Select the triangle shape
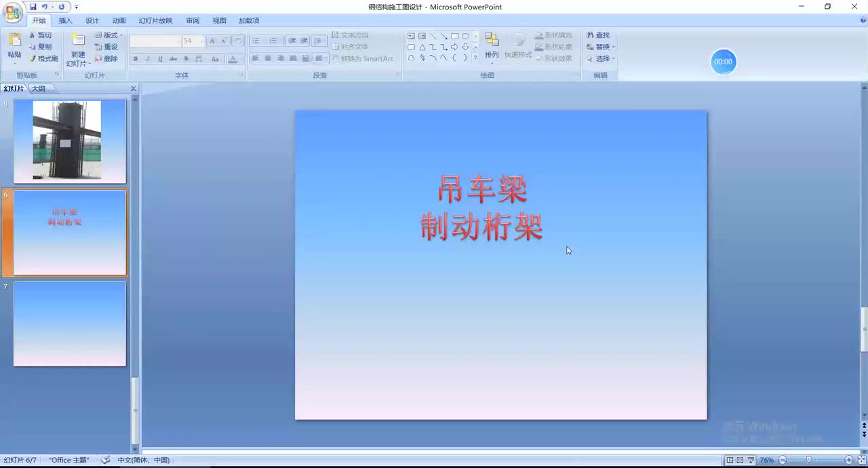Screen dimensions: 868x468 [422, 47]
